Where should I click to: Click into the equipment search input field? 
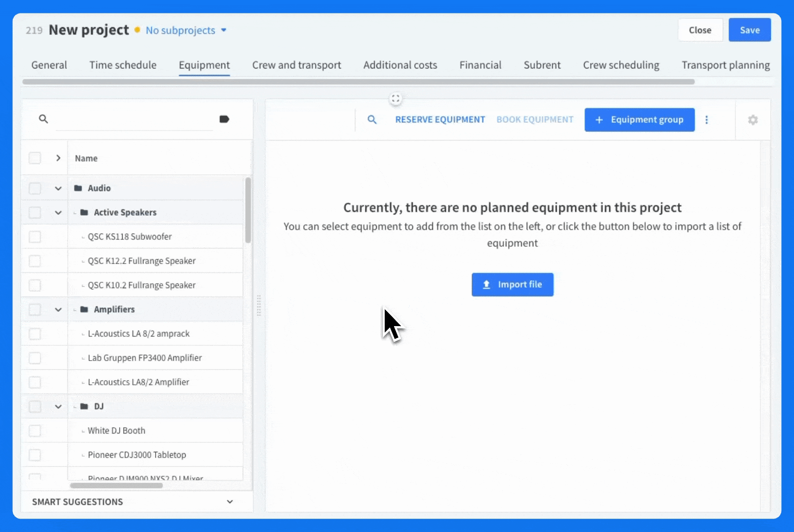pos(134,120)
